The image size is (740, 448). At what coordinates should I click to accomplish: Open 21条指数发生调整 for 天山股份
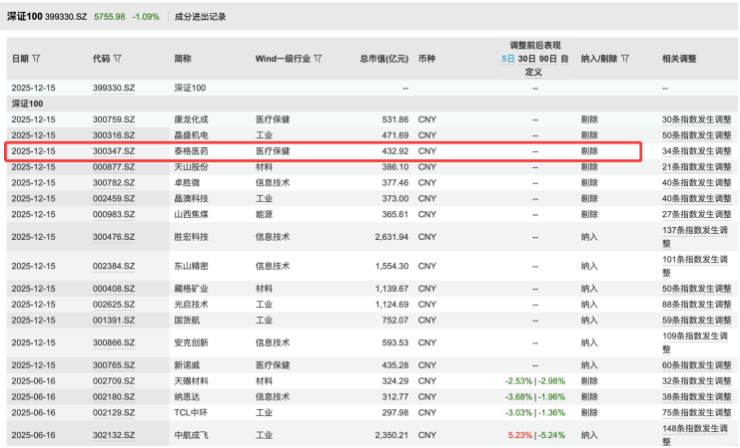pyautogui.click(x=697, y=167)
